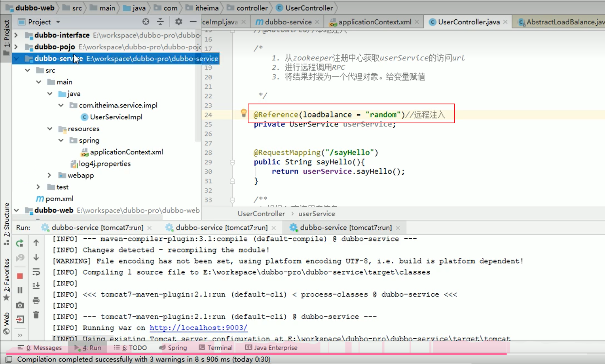Print the console output
The height and width of the screenshot is (364, 605).
point(36,300)
